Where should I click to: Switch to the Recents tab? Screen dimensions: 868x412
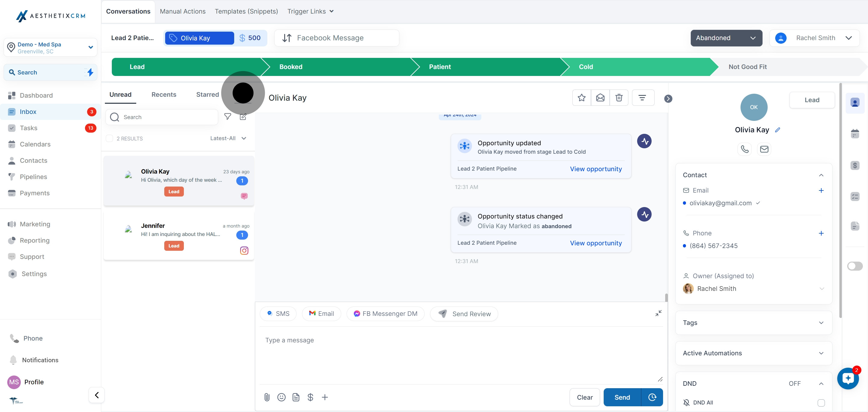click(164, 95)
